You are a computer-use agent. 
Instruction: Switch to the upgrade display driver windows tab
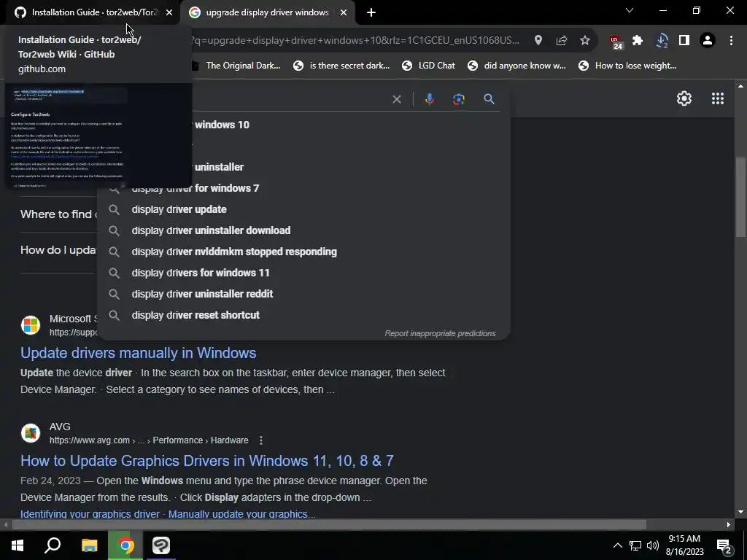click(267, 12)
